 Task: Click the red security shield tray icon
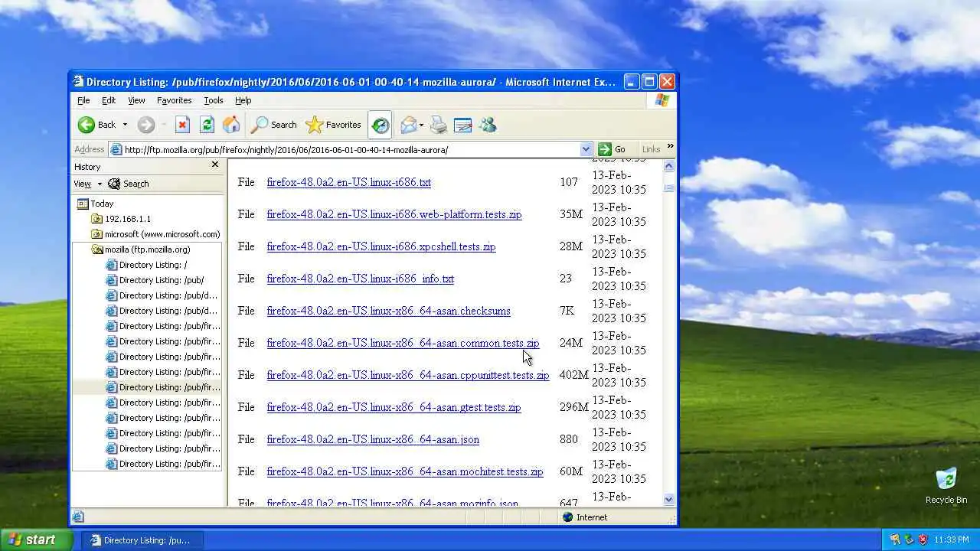click(x=923, y=540)
